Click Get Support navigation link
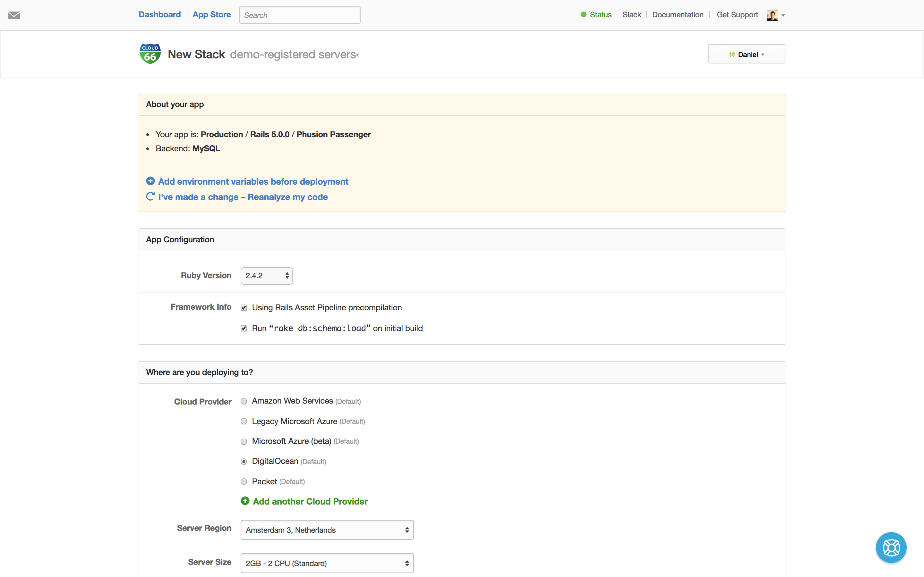Screen dimensions: 924x577 click(736, 15)
